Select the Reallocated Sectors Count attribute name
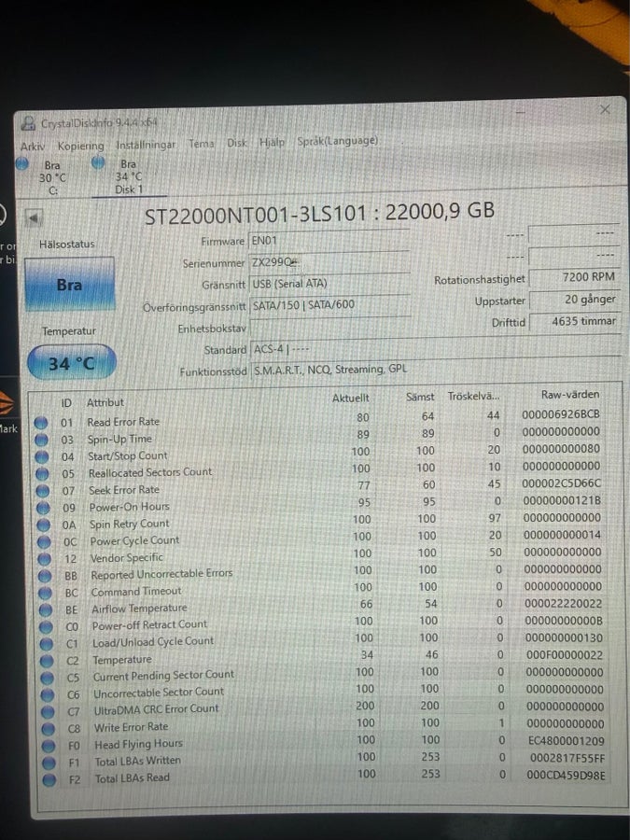This screenshot has width=630, height=840. (x=150, y=472)
